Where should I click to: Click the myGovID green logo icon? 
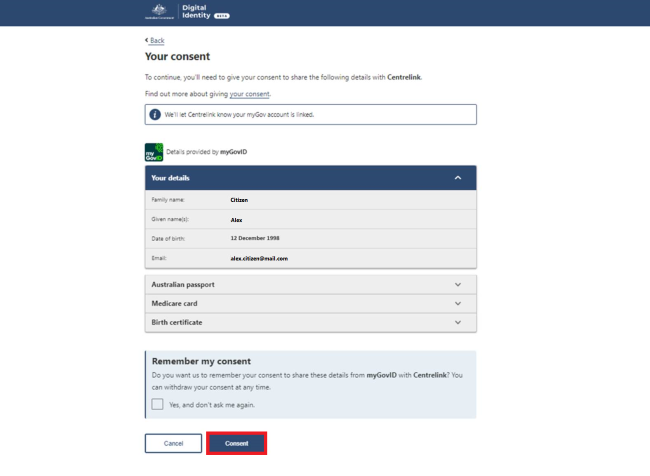tap(154, 152)
